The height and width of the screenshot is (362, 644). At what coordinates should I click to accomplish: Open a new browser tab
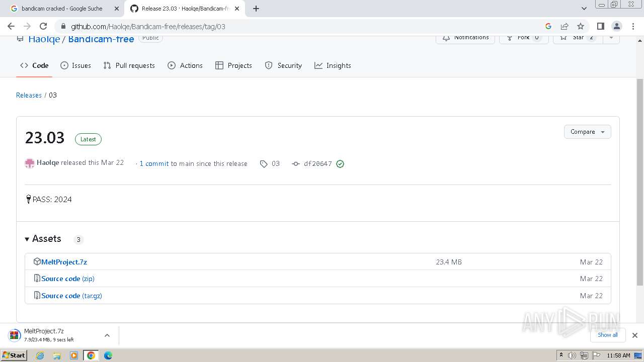[256, 9]
